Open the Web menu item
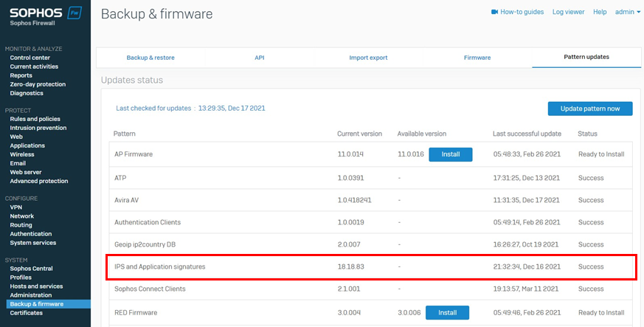Viewport: 644px width, 327px height. (x=16, y=137)
